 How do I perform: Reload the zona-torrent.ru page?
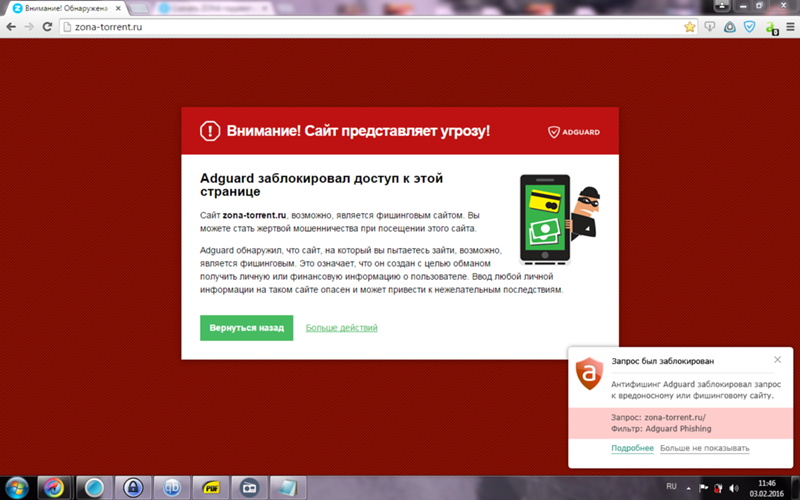47,27
